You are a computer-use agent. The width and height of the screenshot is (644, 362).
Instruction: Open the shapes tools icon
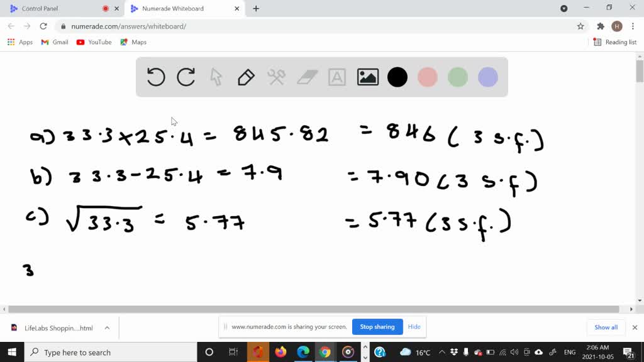point(276,77)
